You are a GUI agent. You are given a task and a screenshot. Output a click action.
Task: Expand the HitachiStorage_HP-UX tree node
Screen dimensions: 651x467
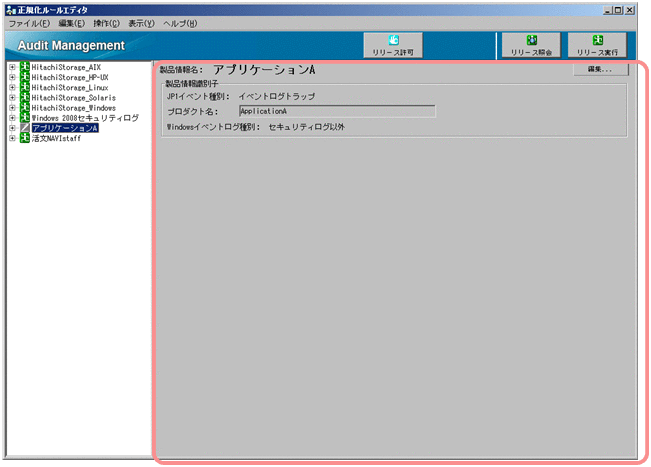12,77
